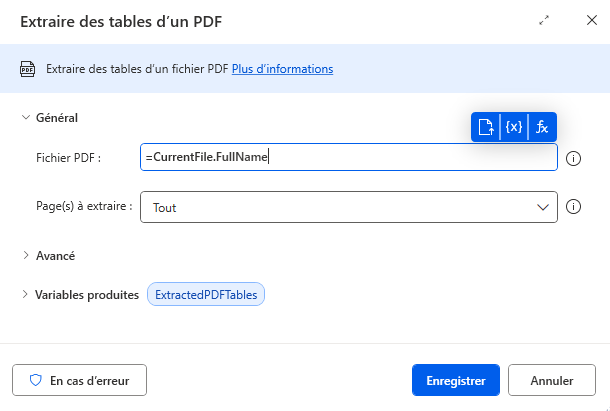
Task: Open the variable picker {x} icon
Action: 514,127
